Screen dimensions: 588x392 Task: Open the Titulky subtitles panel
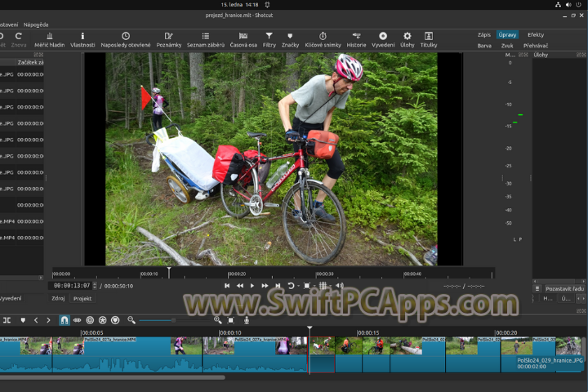click(x=429, y=40)
